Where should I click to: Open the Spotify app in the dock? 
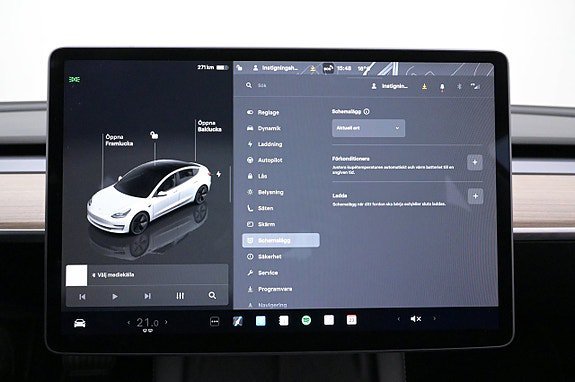click(x=306, y=320)
